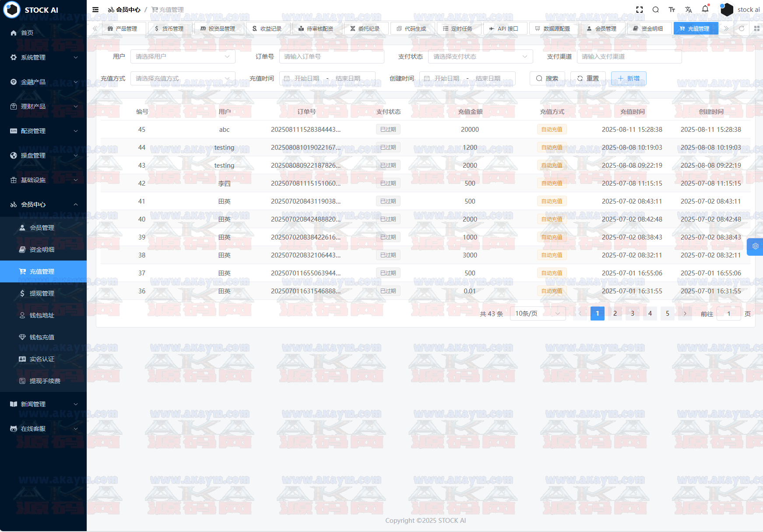Open the 10条/页 page size dropdown

[x=538, y=314]
